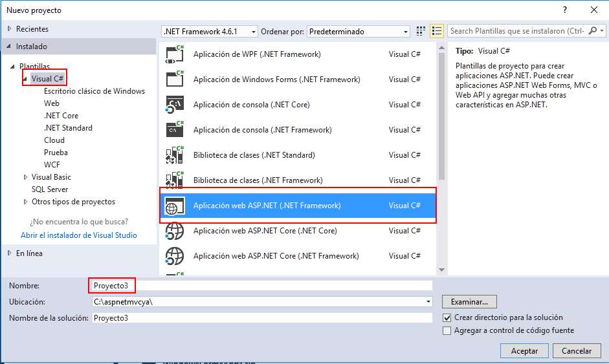Select Aplicación de WPF (.NET Framework) text

click(257, 54)
